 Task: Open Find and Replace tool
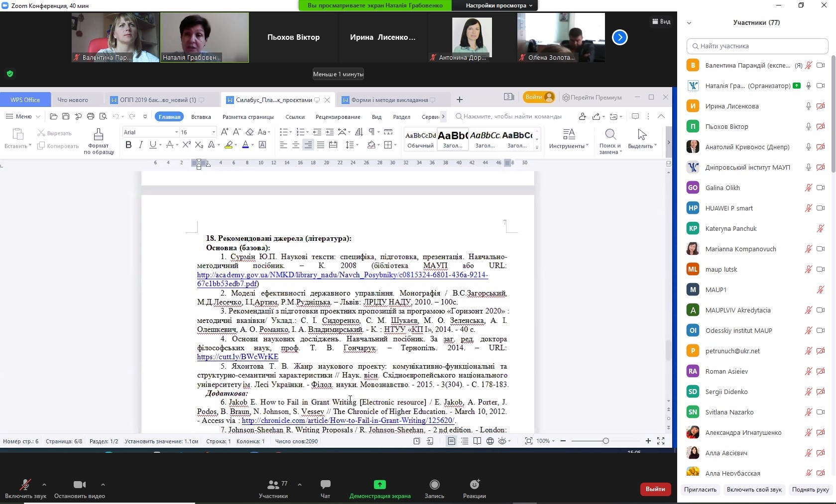coord(610,141)
